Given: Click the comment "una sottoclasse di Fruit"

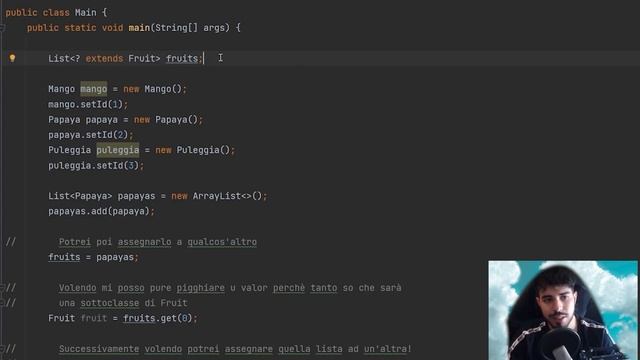Looking at the screenshot, I should (123, 303).
